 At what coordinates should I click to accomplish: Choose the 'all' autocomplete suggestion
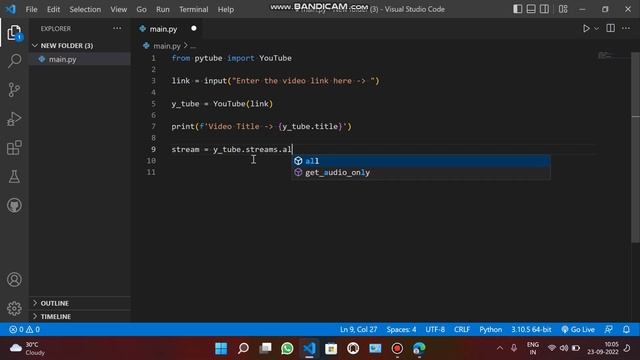(x=421, y=161)
